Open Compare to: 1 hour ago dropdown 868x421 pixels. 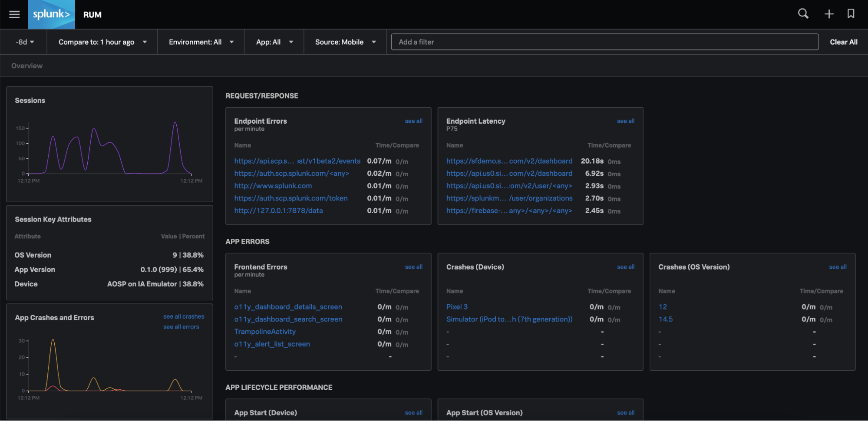[102, 42]
